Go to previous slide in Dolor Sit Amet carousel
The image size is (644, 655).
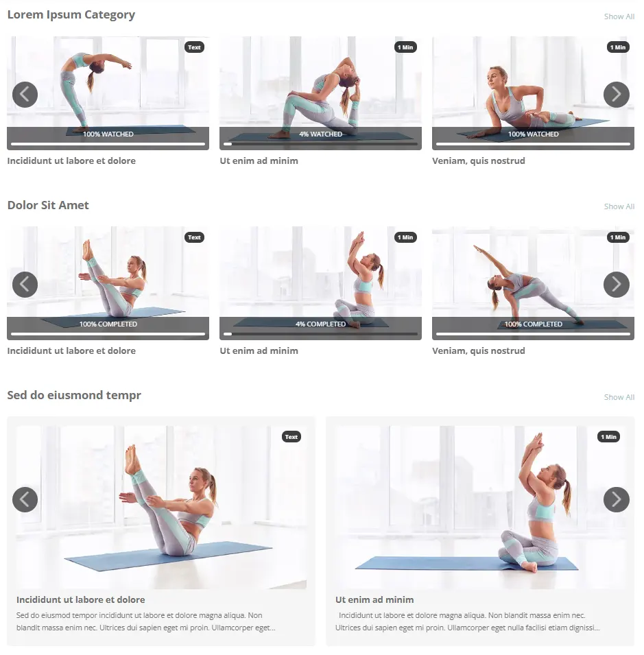[x=25, y=285]
